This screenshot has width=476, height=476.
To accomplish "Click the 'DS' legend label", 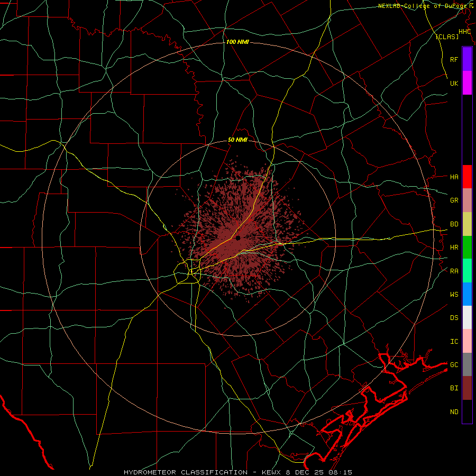I will [454, 317].
